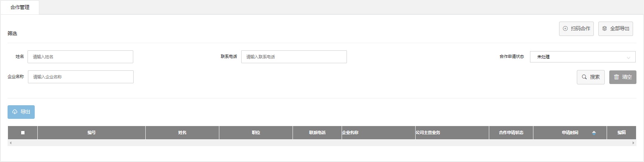Click the 职位 column header
The image size is (644, 162).
click(256, 133)
